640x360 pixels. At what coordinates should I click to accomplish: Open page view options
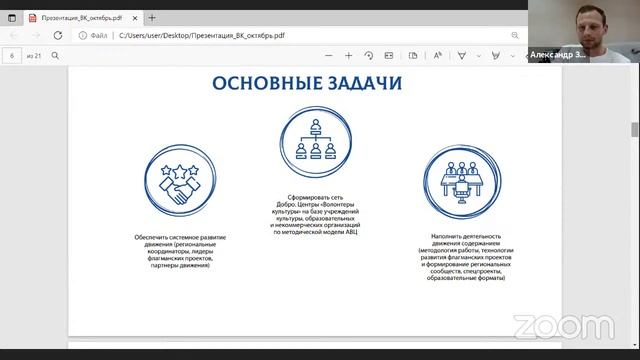413,56
